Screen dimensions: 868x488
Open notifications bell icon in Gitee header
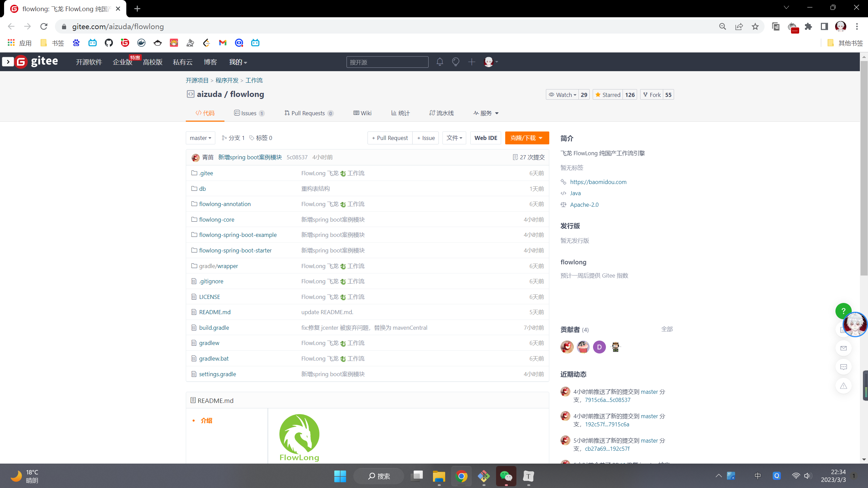point(440,62)
